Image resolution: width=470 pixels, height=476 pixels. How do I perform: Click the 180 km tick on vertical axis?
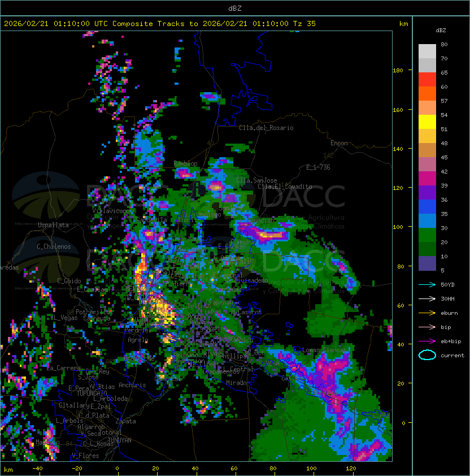click(398, 71)
